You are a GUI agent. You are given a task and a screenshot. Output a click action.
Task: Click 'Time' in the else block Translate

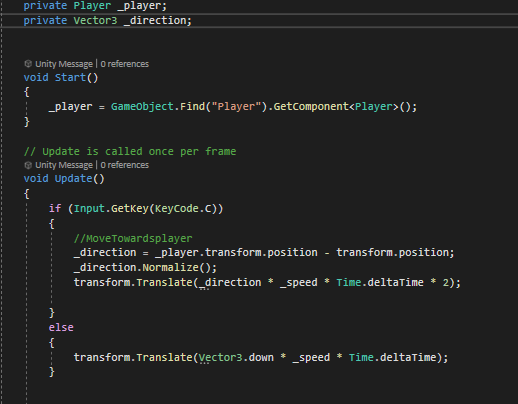361,358
